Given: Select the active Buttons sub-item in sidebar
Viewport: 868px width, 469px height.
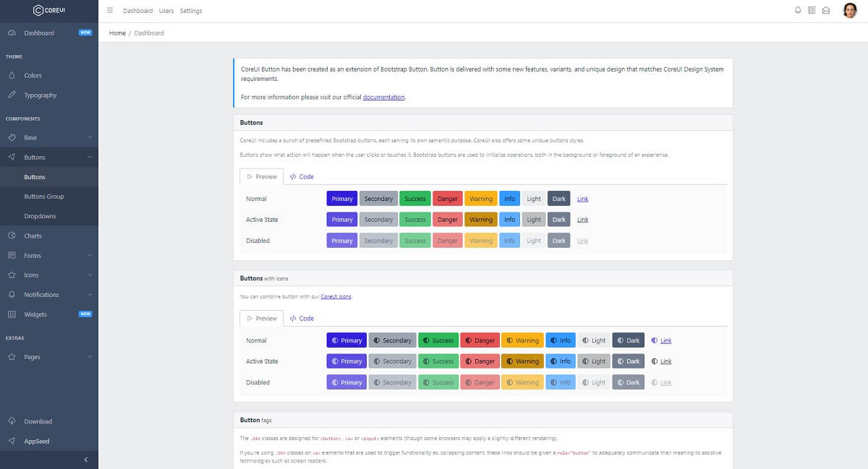Looking at the screenshot, I should click(x=48, y=177).
